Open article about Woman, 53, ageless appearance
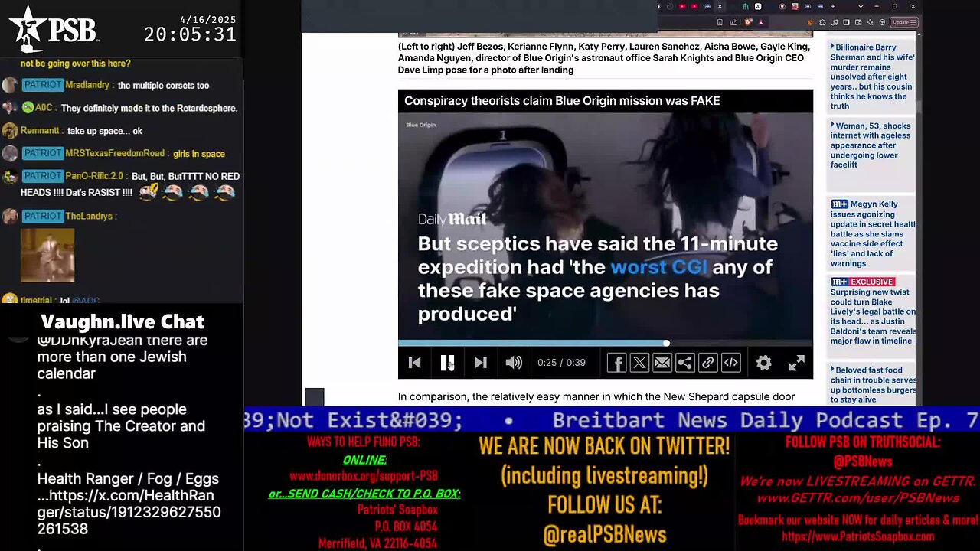The width and height of the screenshot is (980, 551). [x=872, y=145]
